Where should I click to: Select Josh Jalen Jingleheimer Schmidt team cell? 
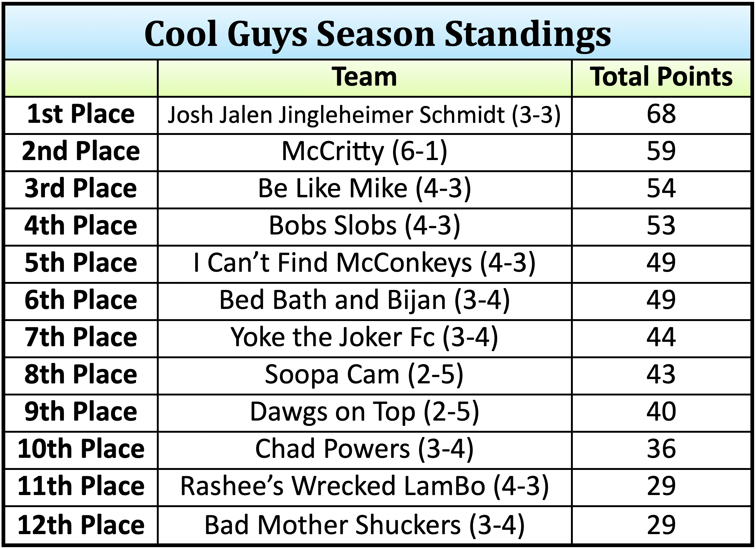pos(364,115)
